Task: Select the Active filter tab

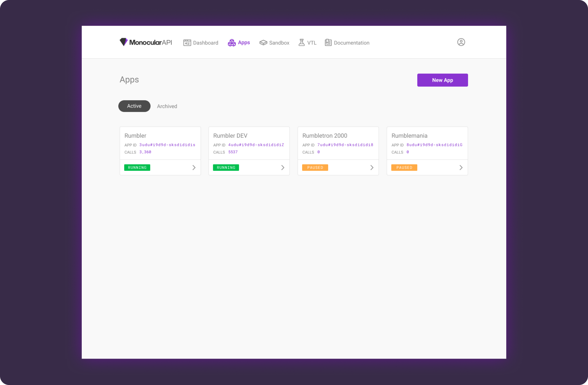Action: click(134, 106)
